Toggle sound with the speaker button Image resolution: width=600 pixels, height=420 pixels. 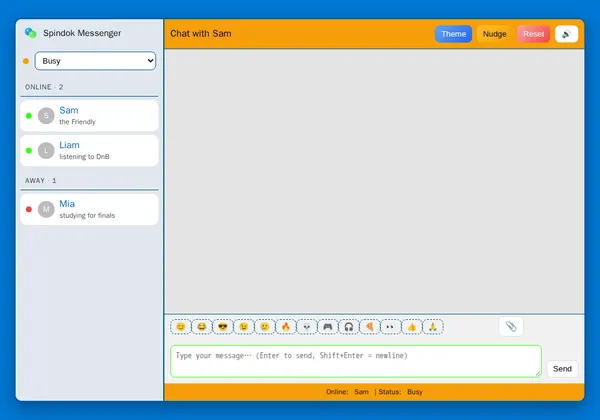coord(566,34)
